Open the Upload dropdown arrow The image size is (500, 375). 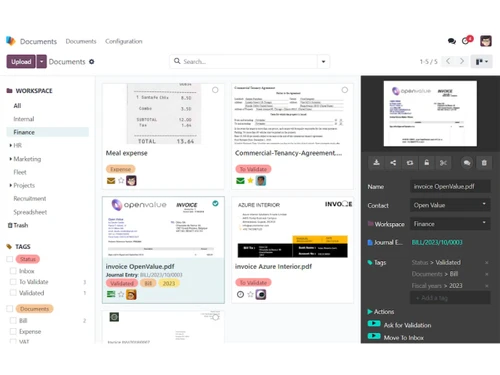click(41, 61)
